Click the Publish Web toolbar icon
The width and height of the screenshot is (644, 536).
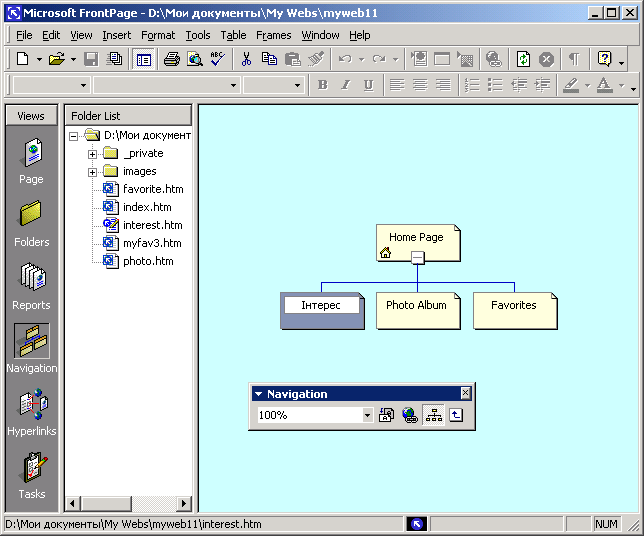coord(114,59)
